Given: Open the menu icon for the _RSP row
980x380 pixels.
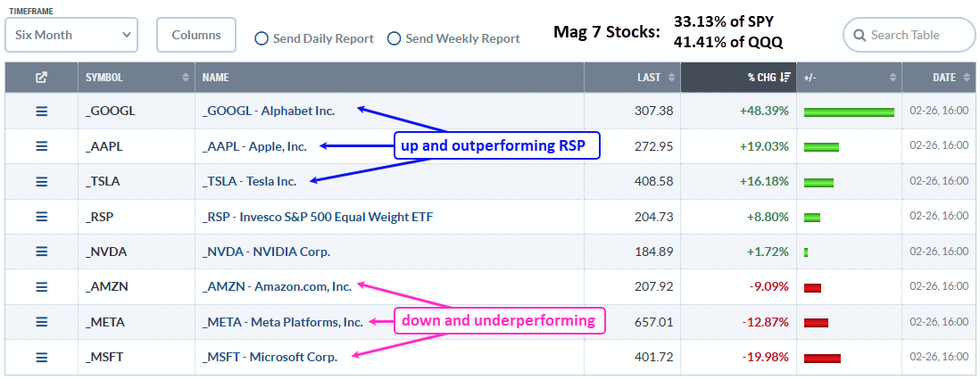Looking at the screenshot, I should click(41, 216).
